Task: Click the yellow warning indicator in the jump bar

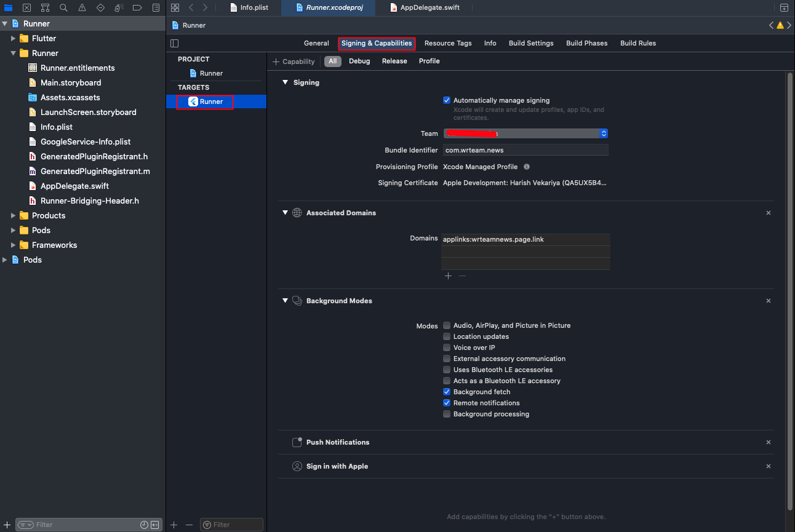Action: tap(780, 25)
